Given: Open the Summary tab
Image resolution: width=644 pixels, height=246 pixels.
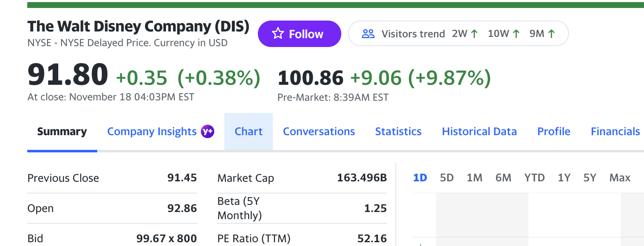Looking at the screenshot, I should pyautogui.click(x=62, y=131).
